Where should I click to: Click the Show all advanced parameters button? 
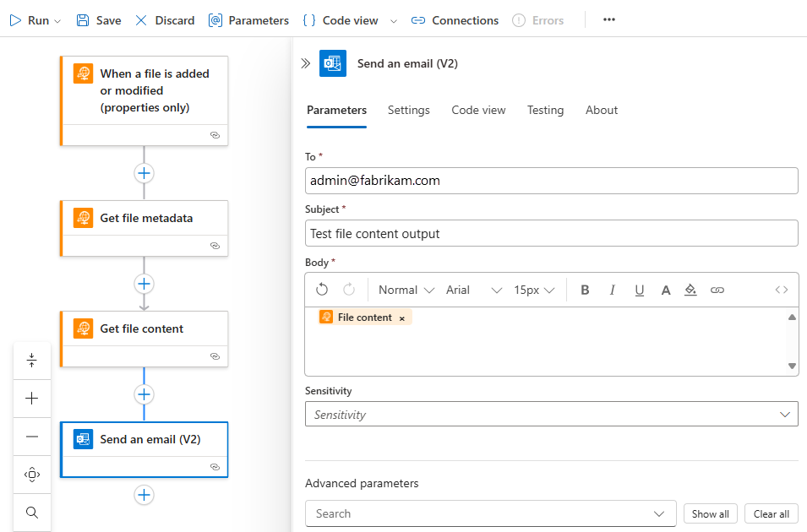(x=710, y=513)
